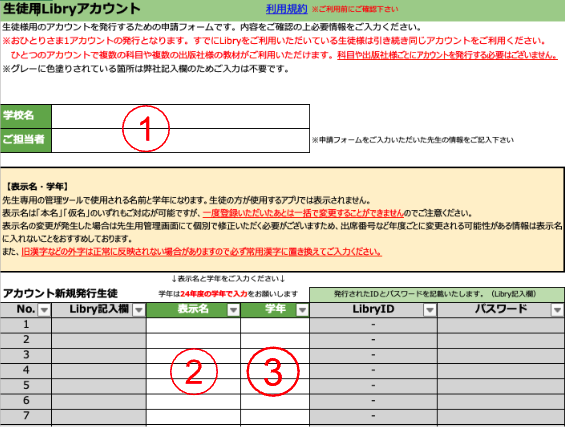Click the 学校名 input cell
This screenshot has height=429, width=568.
click(180, 116)
